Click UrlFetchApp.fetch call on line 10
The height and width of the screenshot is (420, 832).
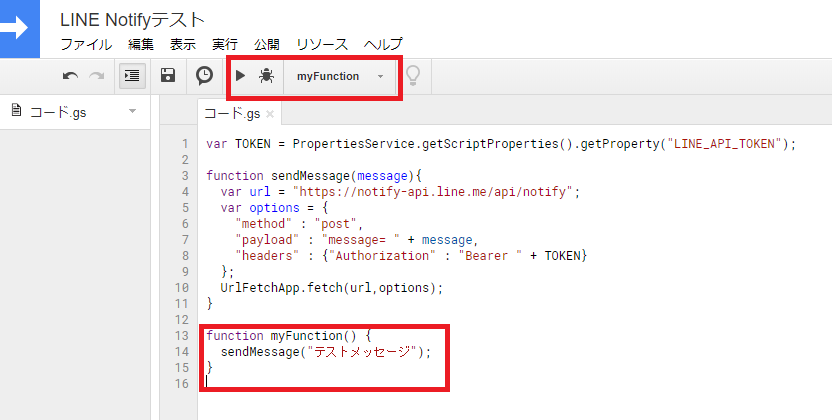tap(332, 287)
